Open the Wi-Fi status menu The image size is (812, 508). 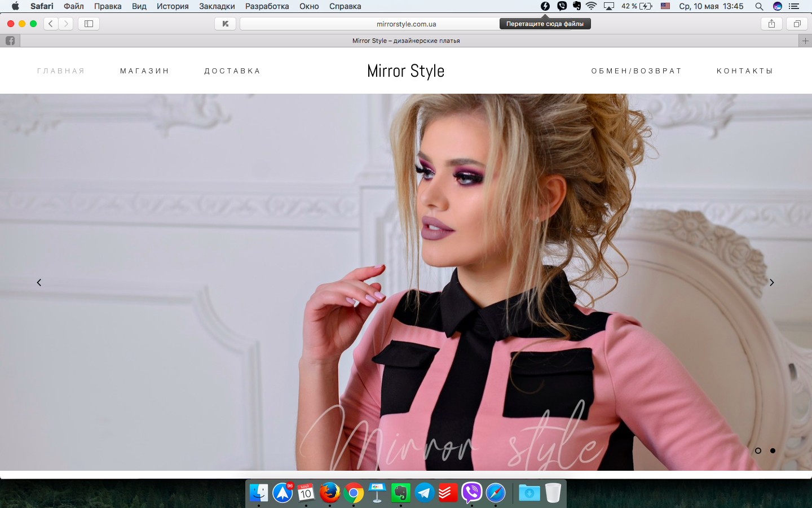pos(592,6)
